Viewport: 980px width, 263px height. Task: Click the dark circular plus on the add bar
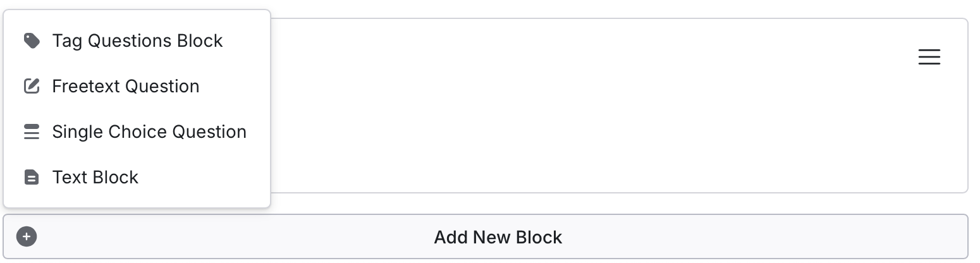(x=27, y=237)
